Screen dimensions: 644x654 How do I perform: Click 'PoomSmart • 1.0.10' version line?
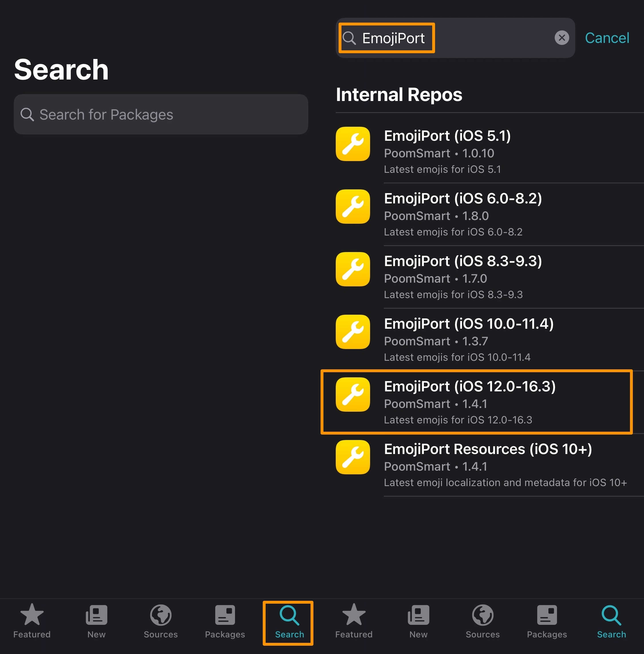(439, 153)
